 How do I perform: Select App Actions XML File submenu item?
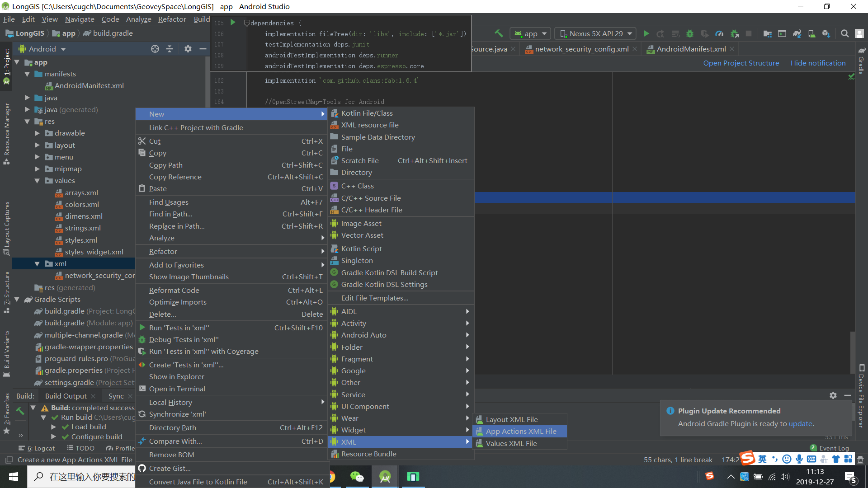519,432
